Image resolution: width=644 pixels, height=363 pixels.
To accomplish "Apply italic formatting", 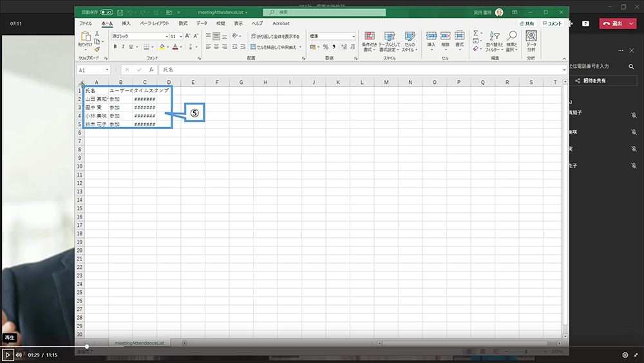I will pyautogui.click(x=123, y=47).
